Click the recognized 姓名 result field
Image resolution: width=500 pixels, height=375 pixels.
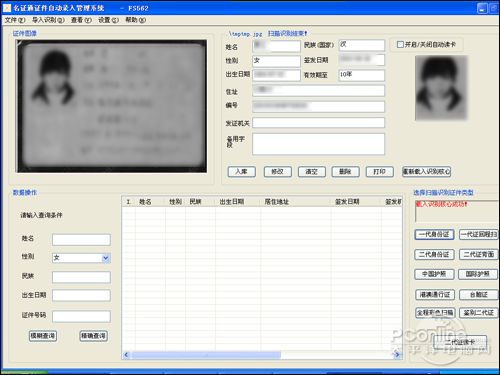click(x=276, y=46)
